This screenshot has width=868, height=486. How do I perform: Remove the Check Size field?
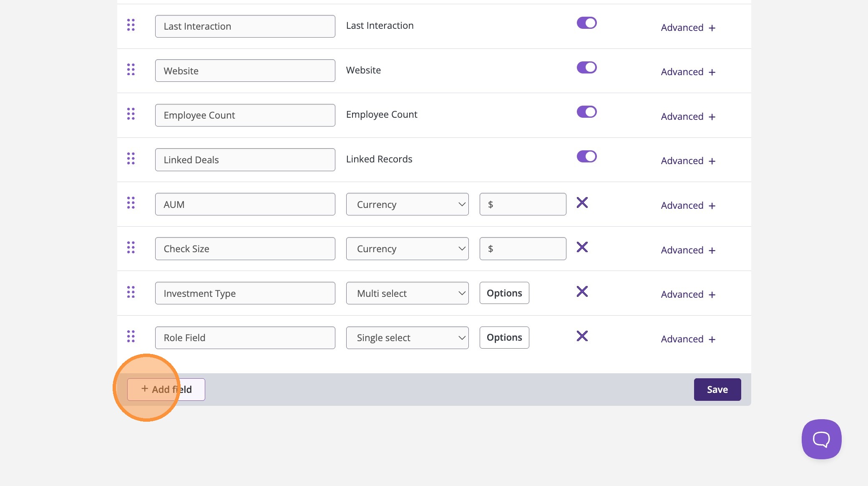[582, 247]
